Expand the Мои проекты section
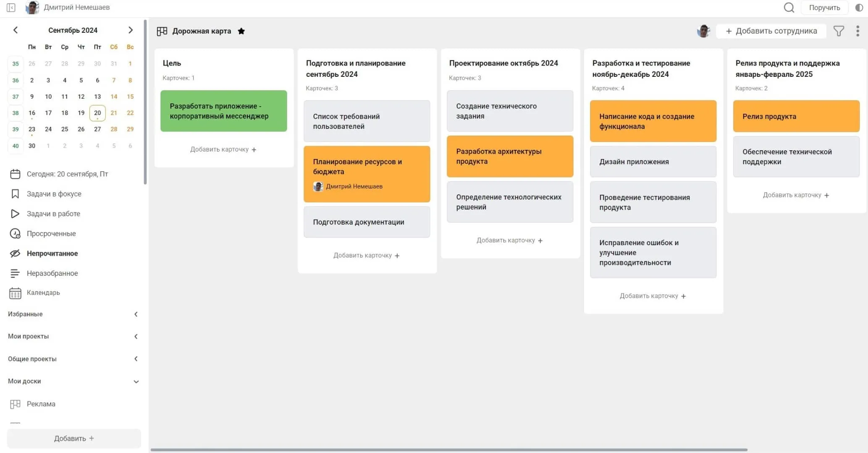Viewport: 868px width, 453px height. click(136, 336)
